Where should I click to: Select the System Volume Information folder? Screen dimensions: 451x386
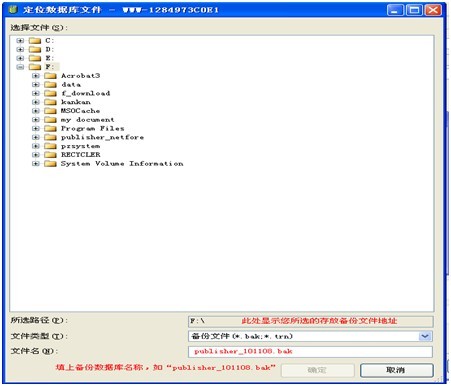pos(122,164)
